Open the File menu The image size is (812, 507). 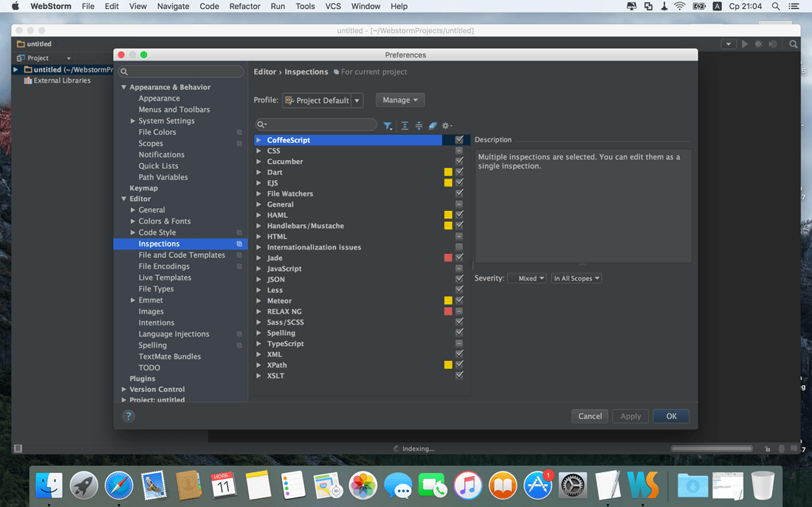point(88,6)
